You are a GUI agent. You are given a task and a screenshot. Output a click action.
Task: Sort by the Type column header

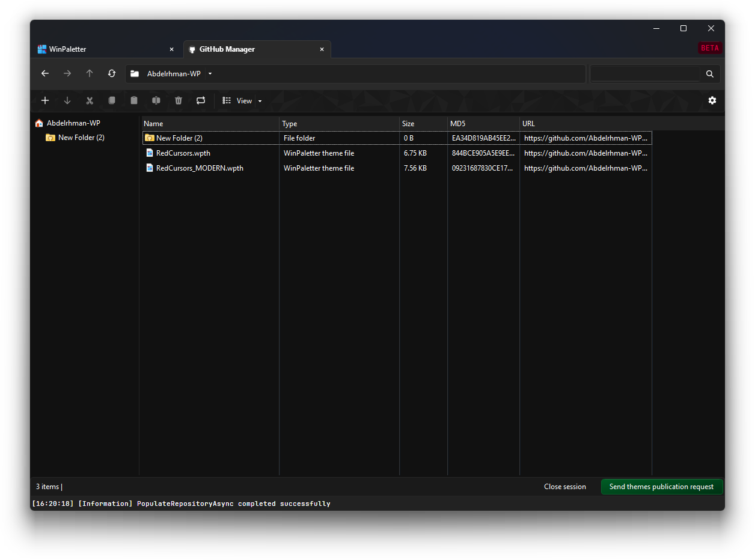(x=340, y=123)
